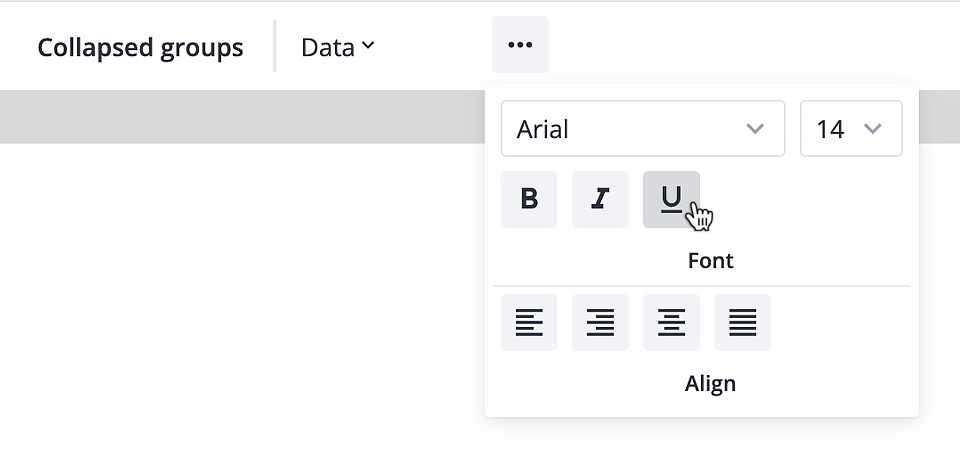Toggle underline text formatting
Image resolution: width=960 pixels, height=456 pixels.
pyautogui.click(x=671, y=200)
